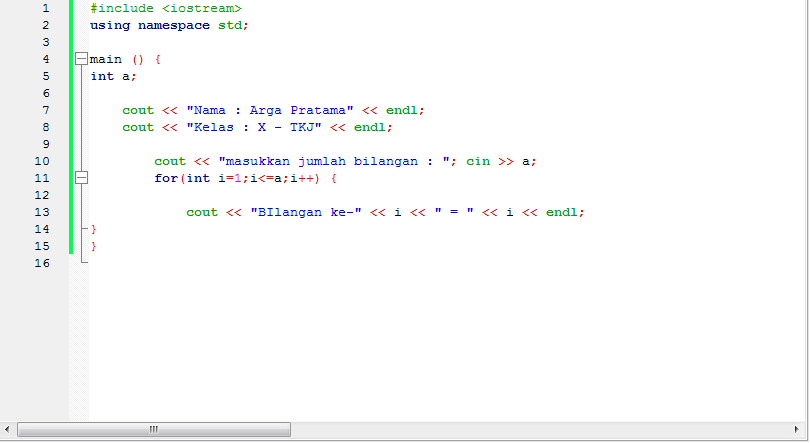810x443 pixels.
Task: Click line number 16 in margin
Action: (42, 263)
